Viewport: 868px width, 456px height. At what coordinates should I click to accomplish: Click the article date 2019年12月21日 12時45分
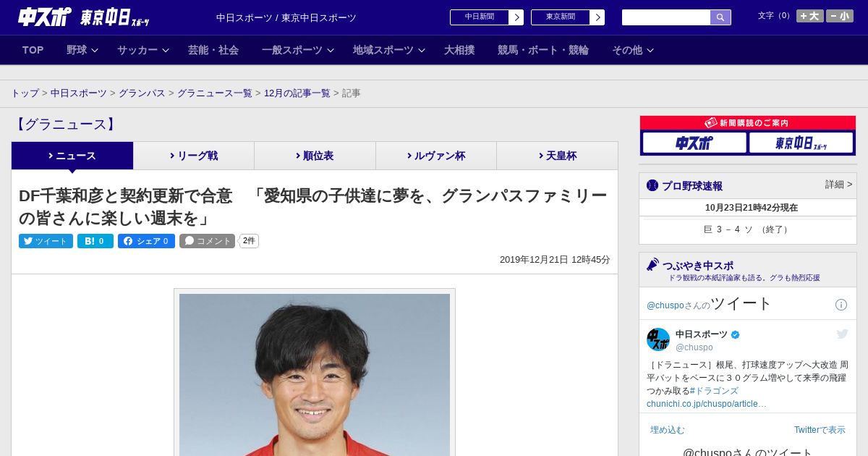coord(555,260)
